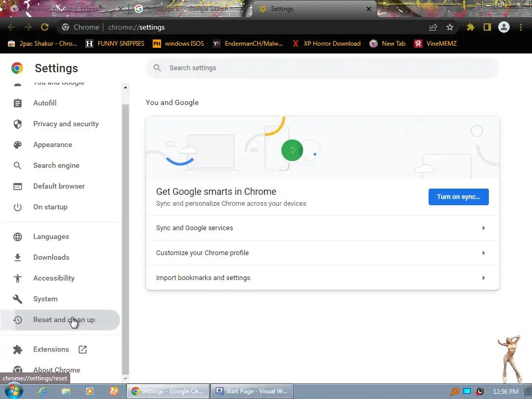Open the XP Horror Download bookmark

[326, 44]
